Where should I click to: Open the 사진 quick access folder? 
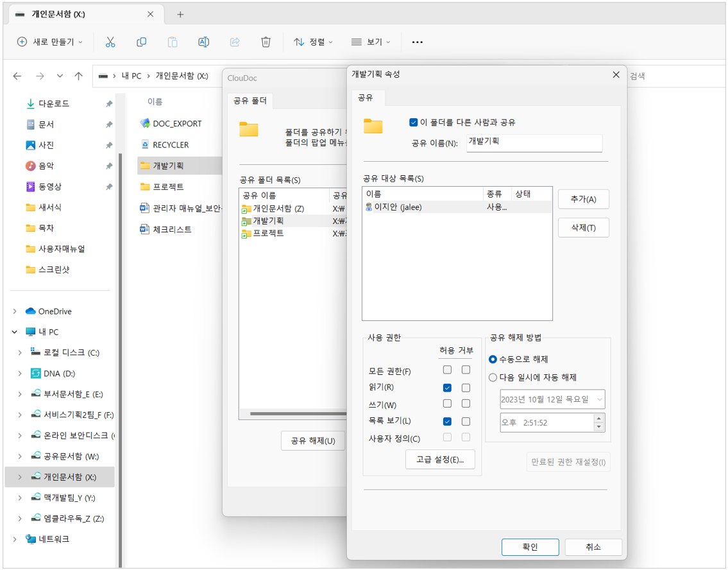[x=46, y=146]
